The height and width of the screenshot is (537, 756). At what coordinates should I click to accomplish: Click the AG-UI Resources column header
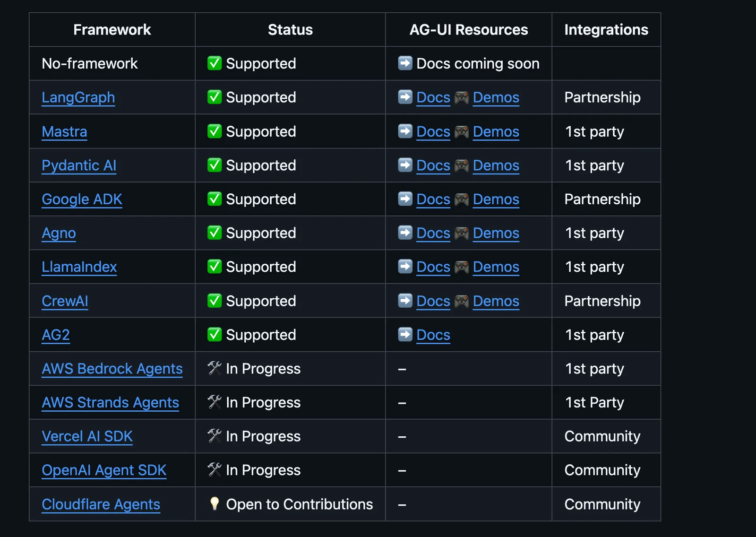468,30
